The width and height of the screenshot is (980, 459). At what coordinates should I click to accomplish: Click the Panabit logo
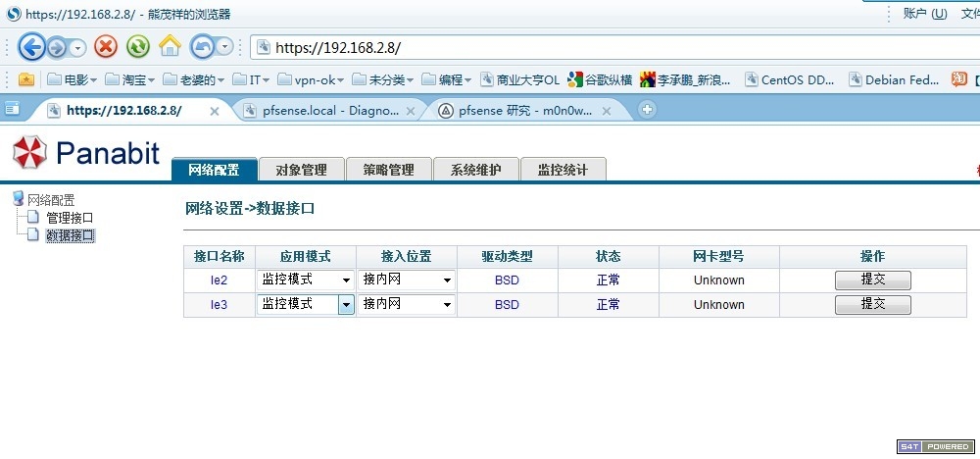86,153
